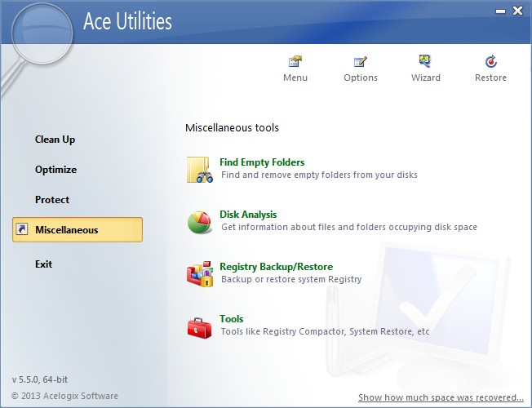Click the Find Empty Folders folder icon
Viewport: 532px width, 408px height.
[x=200, y=170]
